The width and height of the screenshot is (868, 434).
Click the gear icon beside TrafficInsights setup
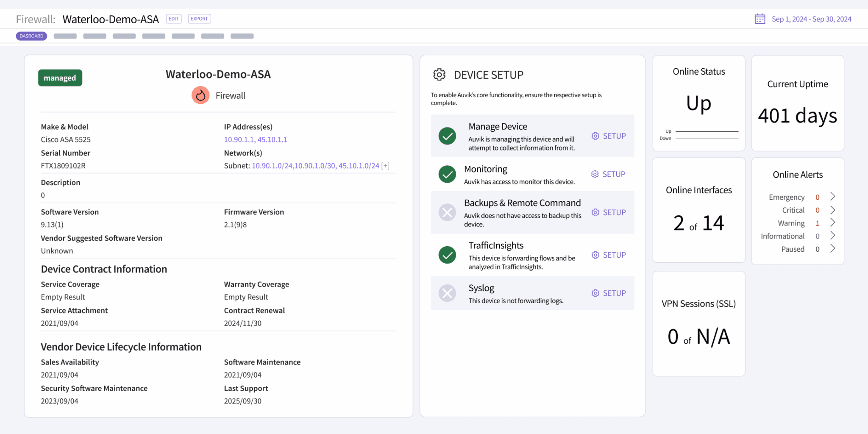595,255
